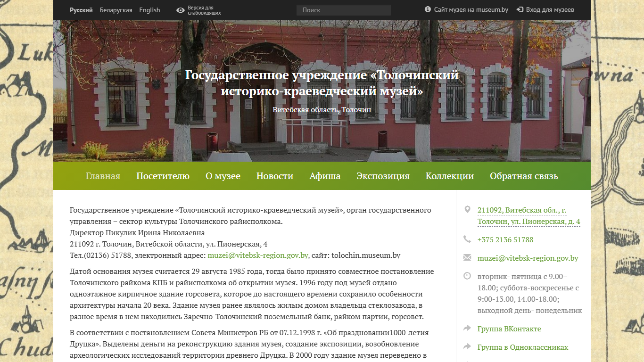Viewport: 644px width, 362px height.
Task: Click the line '211092 г. Толочин, Витебской области'
Action: click(x=168, y=244)
